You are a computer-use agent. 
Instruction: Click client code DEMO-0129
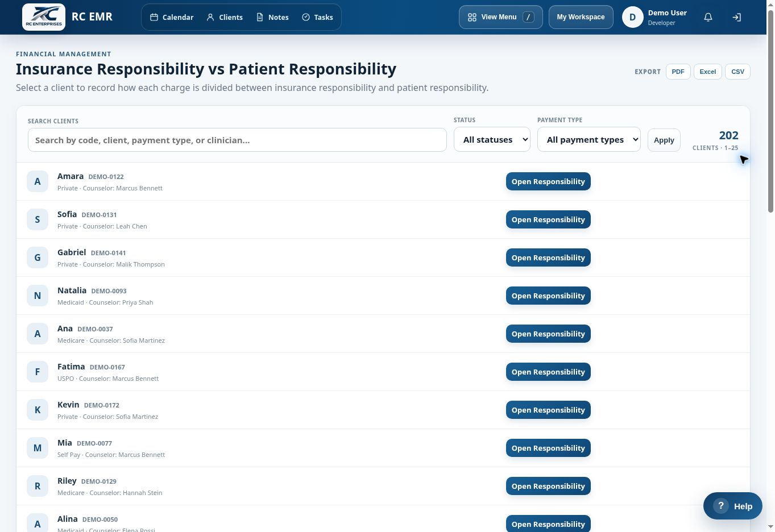coord(98,481)
